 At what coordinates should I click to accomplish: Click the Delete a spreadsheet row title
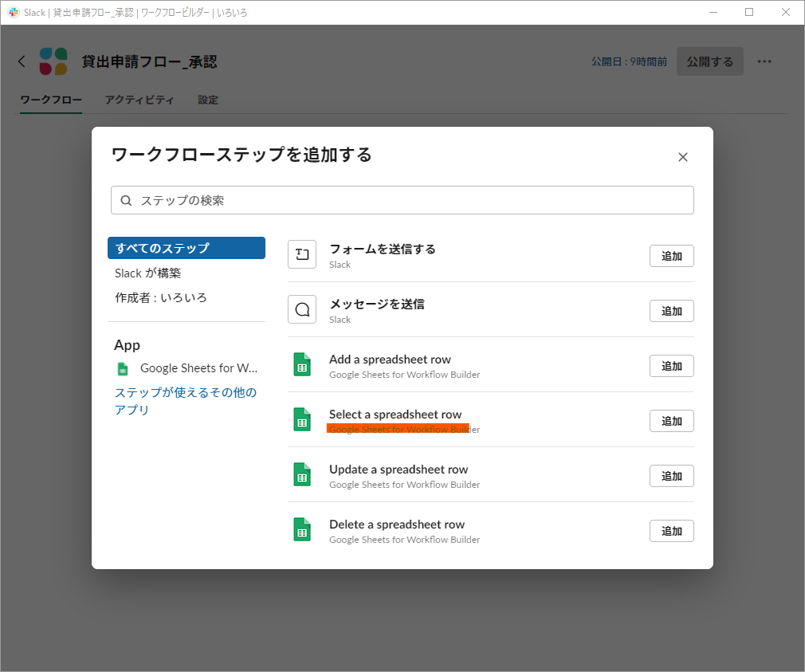pyautogui.click(x=397, y=525)
